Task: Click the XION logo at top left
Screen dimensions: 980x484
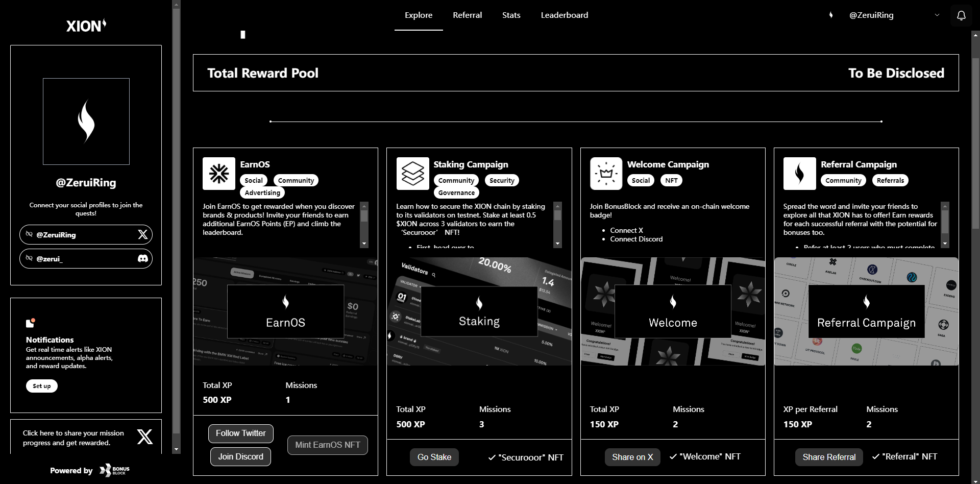Action: (86, 26)
